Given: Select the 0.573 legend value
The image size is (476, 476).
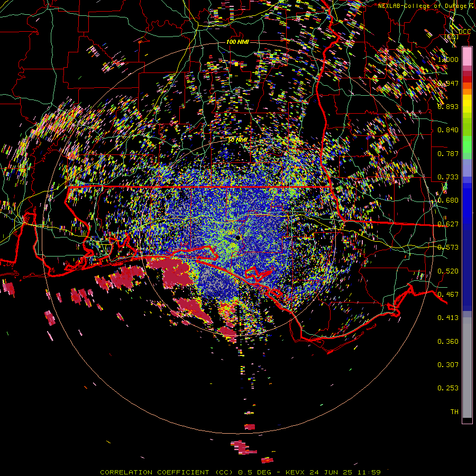Looking at the screenshot, I should tap(448, 248).
